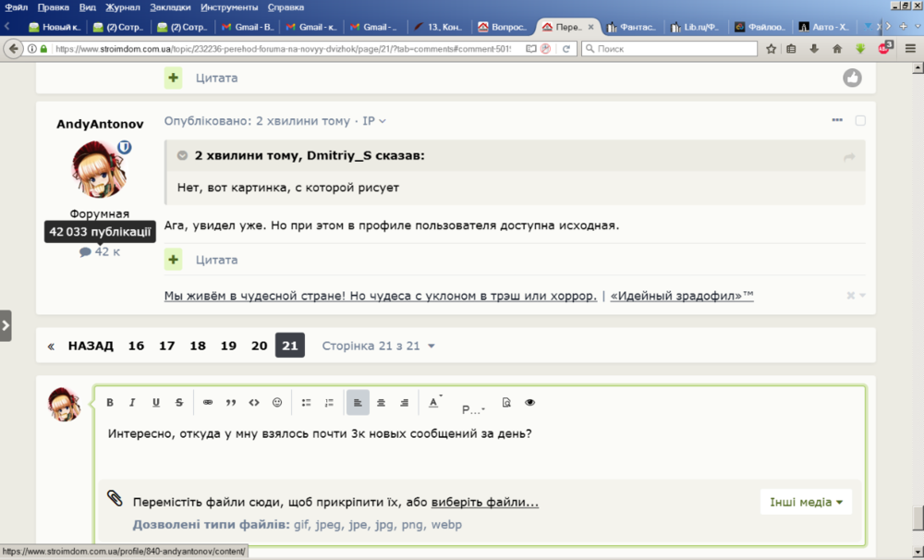Go to page 19 of the topic
The image size is (924, 560).
pos(228,346)
